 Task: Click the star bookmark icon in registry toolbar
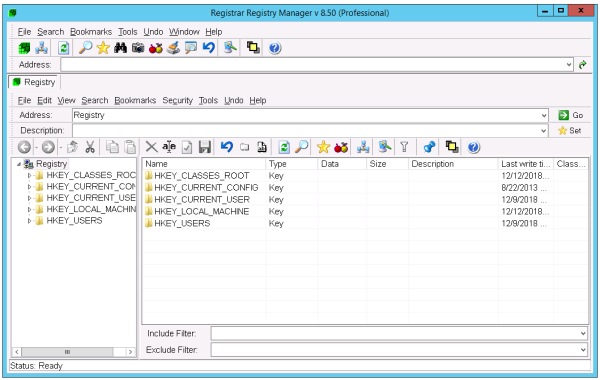(x=323, y=147)
